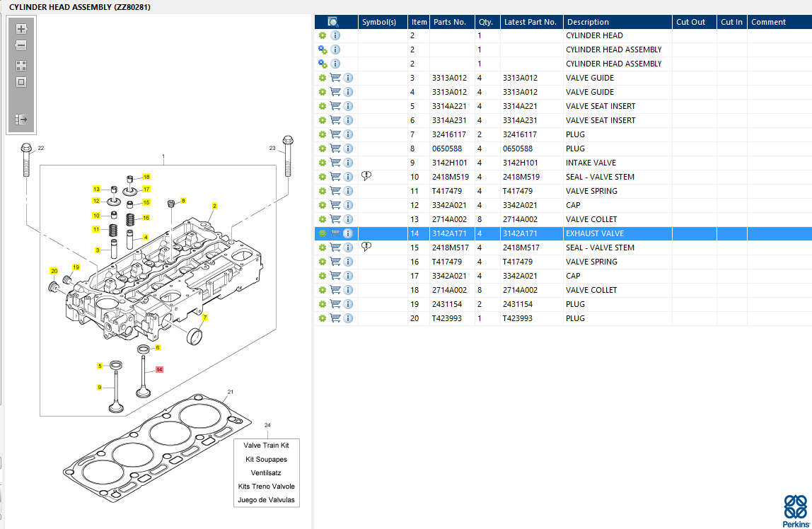This screenshot has width=812, height=529.
Task: Click the Valve Train Kit label box
Action: pyautogui.click(x=266, y=446)
